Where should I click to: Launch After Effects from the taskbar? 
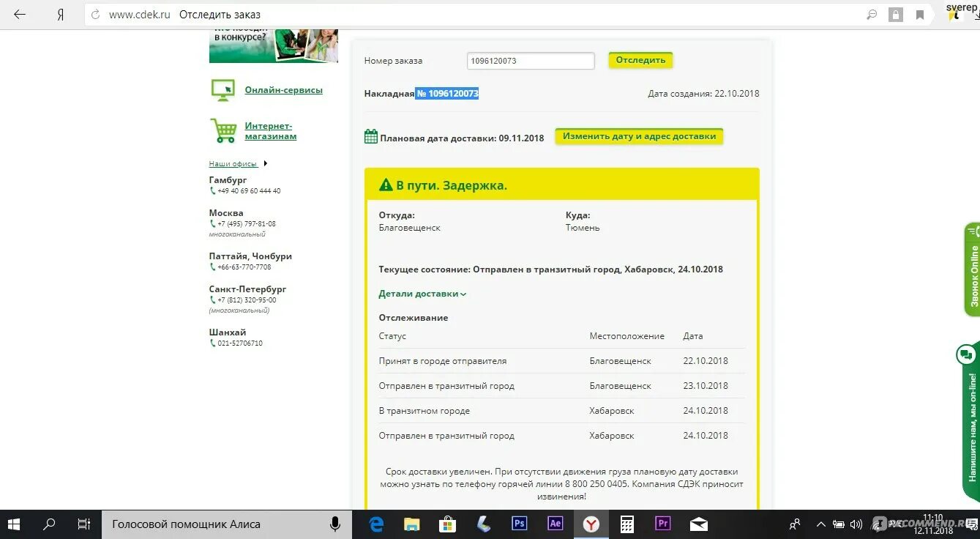coord(555,524)
